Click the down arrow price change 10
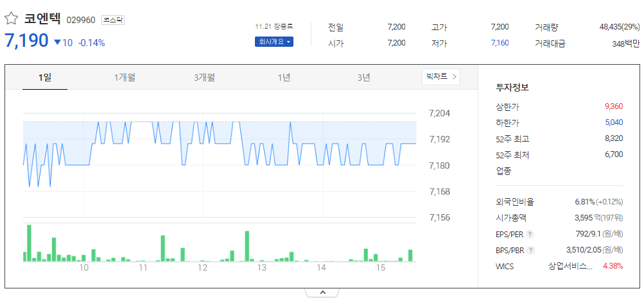The image size is (644, 300). tap(64, 42)
